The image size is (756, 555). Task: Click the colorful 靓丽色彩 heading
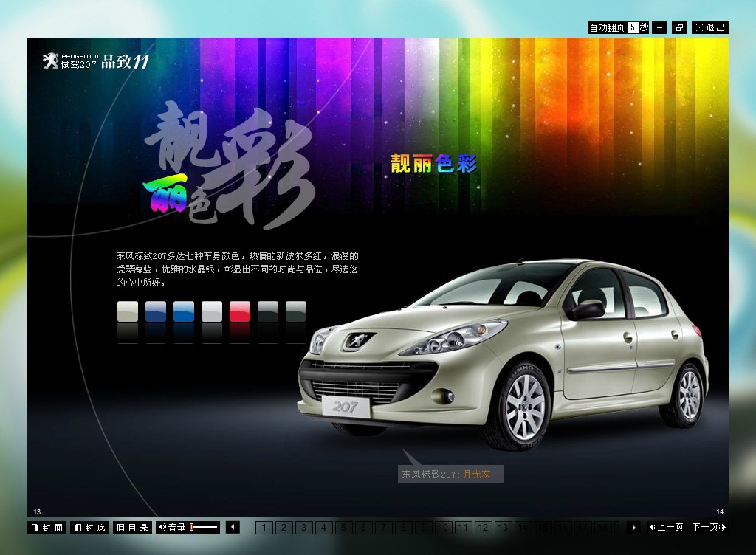433,164
